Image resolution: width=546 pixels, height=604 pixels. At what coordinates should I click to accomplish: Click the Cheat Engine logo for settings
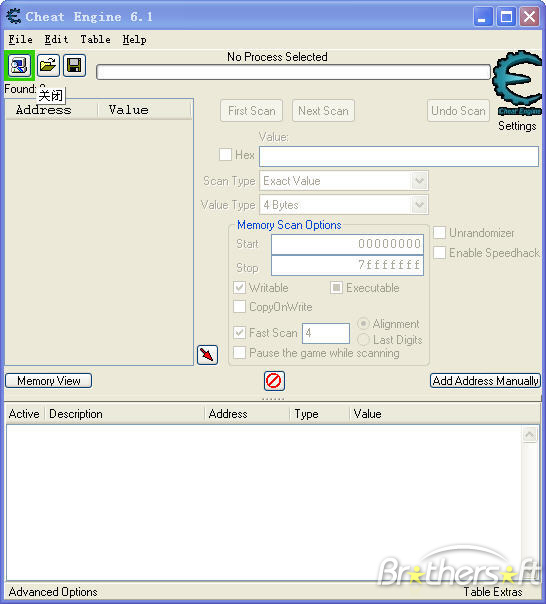point(517,82)
